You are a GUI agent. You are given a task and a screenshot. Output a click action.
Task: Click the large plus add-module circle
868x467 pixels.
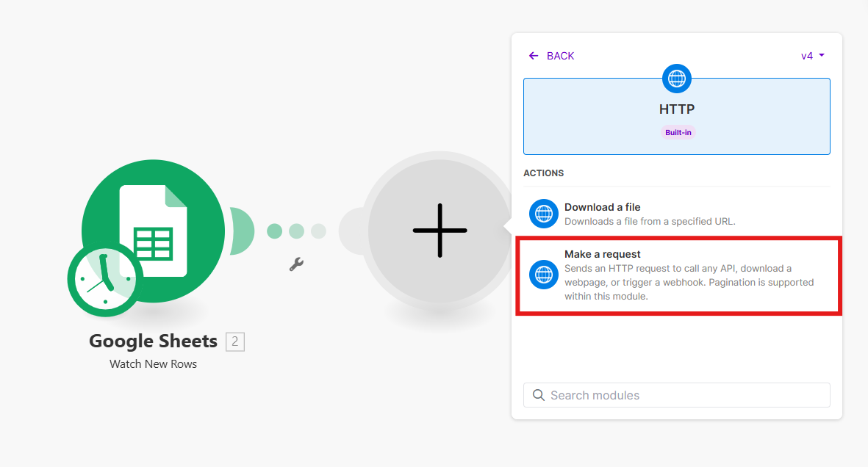(x=440, y=231)
